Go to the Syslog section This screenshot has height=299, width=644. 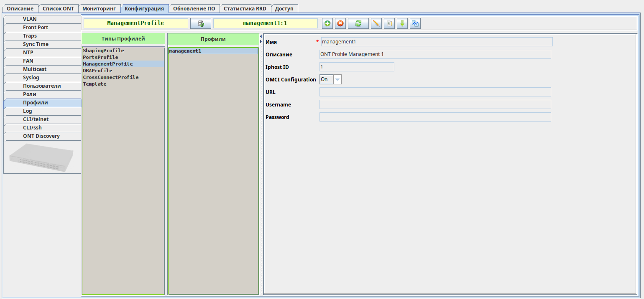pos(42,78)
